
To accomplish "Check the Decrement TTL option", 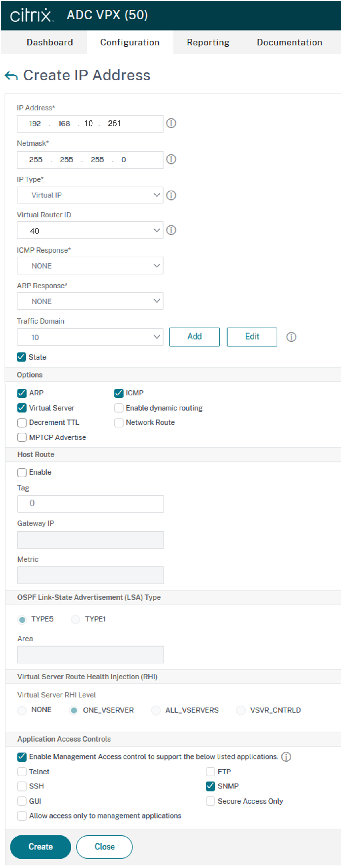I will 22,423.
